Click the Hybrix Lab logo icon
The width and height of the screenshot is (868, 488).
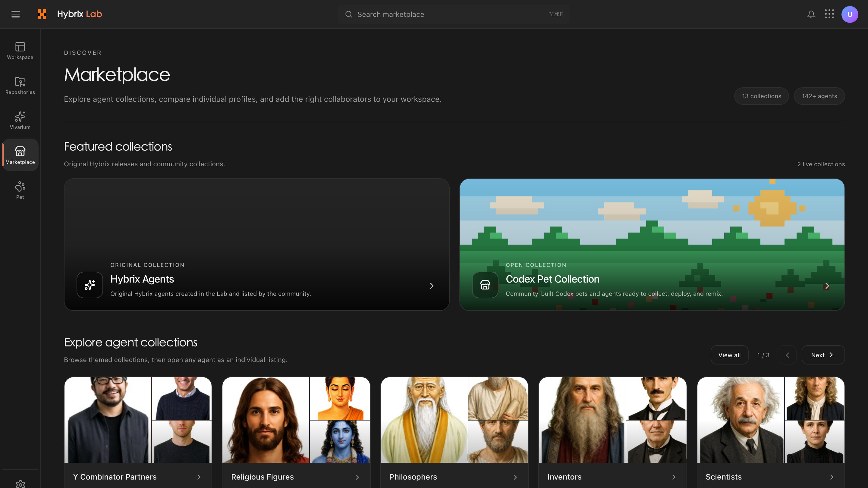coord(42,14)
